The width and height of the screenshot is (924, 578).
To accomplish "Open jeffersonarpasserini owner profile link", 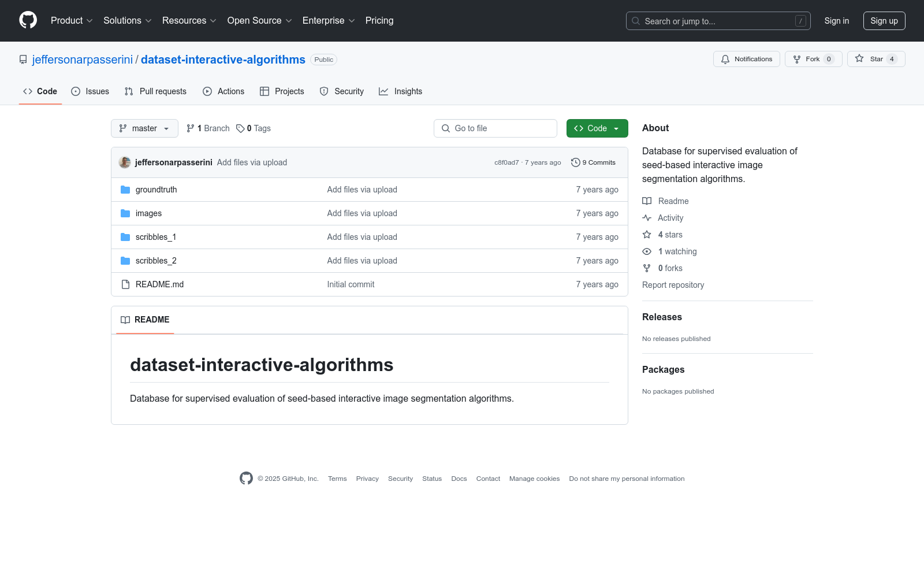I will [83, 60].
